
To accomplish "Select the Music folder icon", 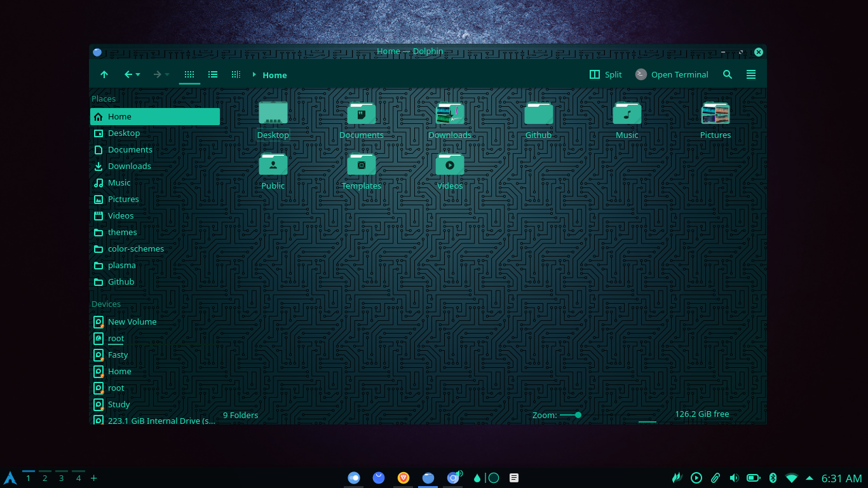I will 627,114.
